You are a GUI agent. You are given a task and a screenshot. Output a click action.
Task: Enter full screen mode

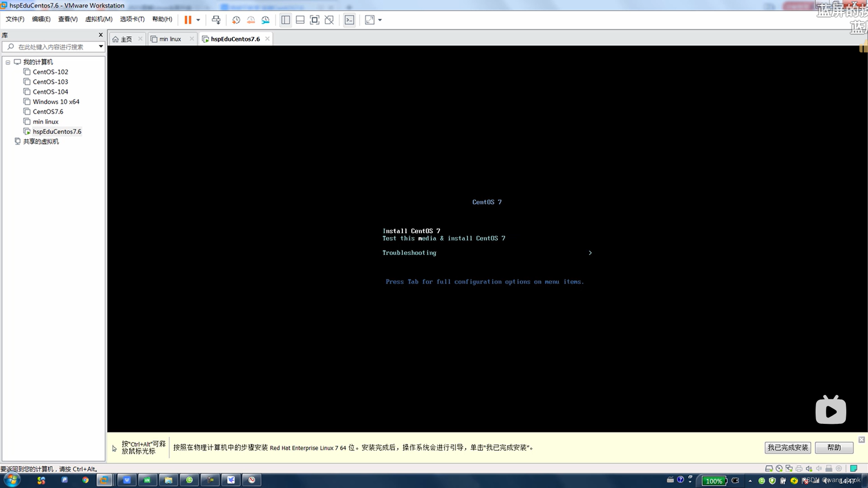click(314, 20)
